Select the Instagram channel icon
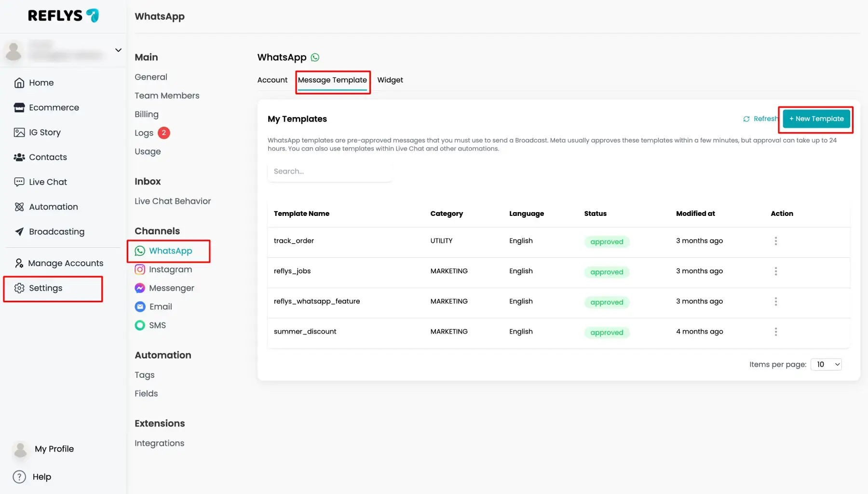This screenshot has height=494, width=868. tap(140, 269)
